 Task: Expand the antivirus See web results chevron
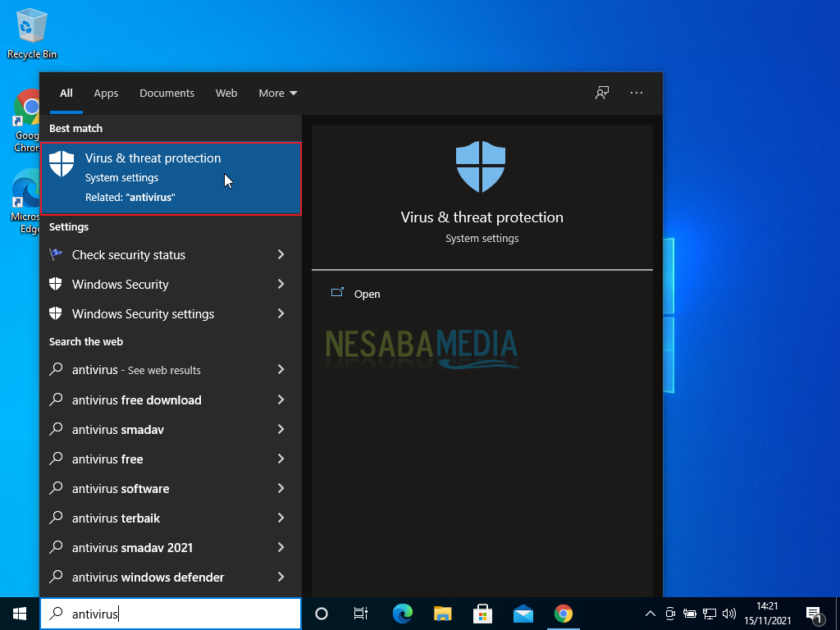point(281,369)
